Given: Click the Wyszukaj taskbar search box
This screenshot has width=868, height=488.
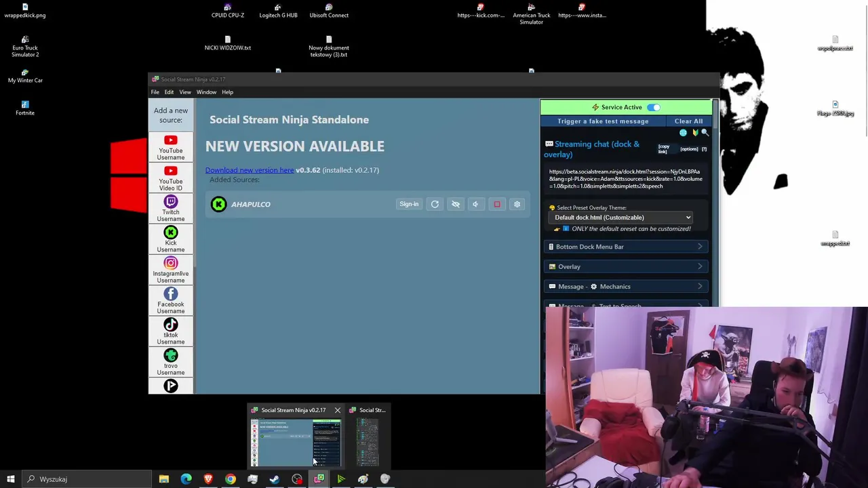Looking at the screenshot, I should 87,479.
